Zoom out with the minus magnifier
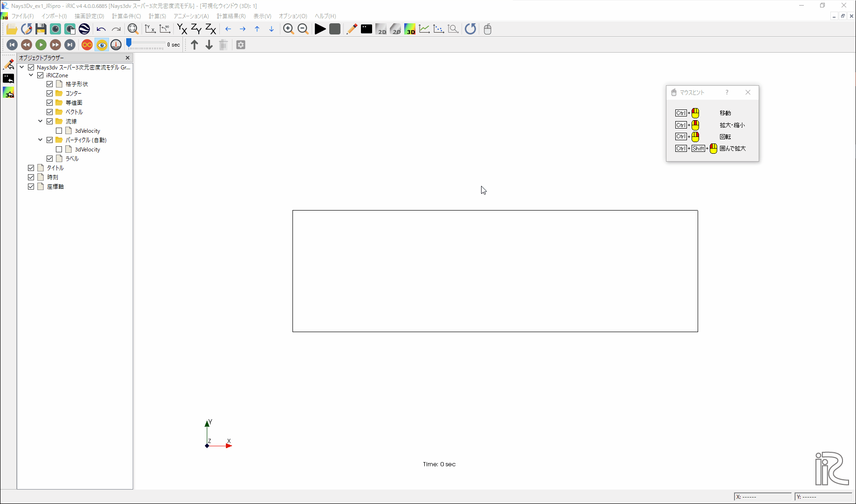 click(x=303, y=29)
